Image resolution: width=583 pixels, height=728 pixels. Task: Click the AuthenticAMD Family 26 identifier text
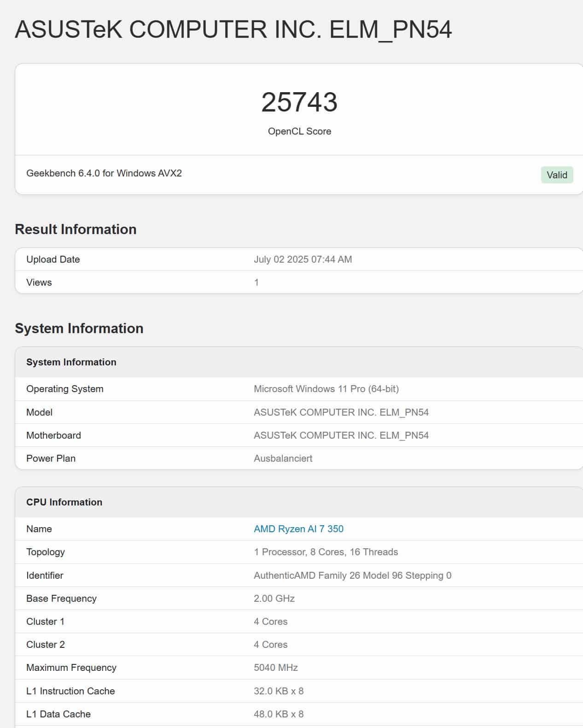click(x=352, y=575)
